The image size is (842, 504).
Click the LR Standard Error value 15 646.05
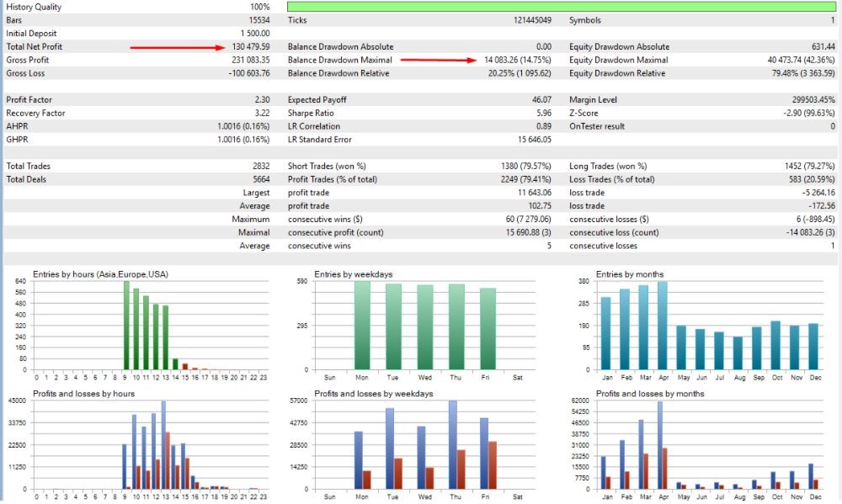(x=535, y=140)
